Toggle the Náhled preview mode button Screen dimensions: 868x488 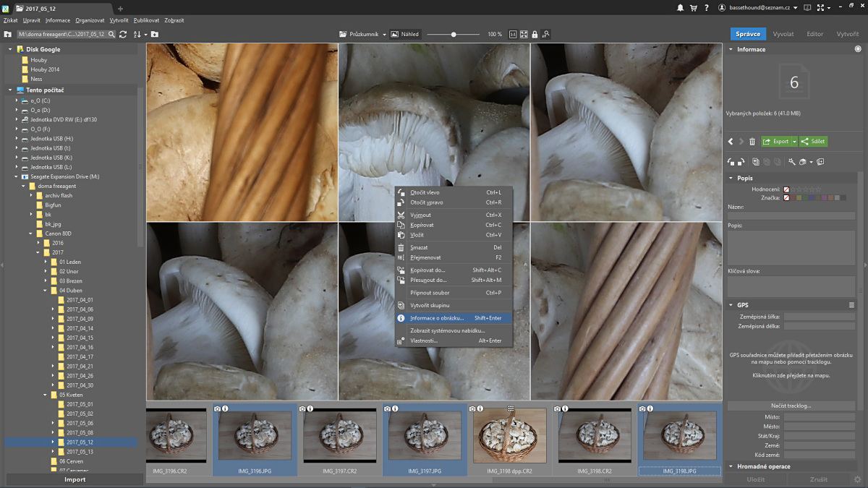(405, 34)
